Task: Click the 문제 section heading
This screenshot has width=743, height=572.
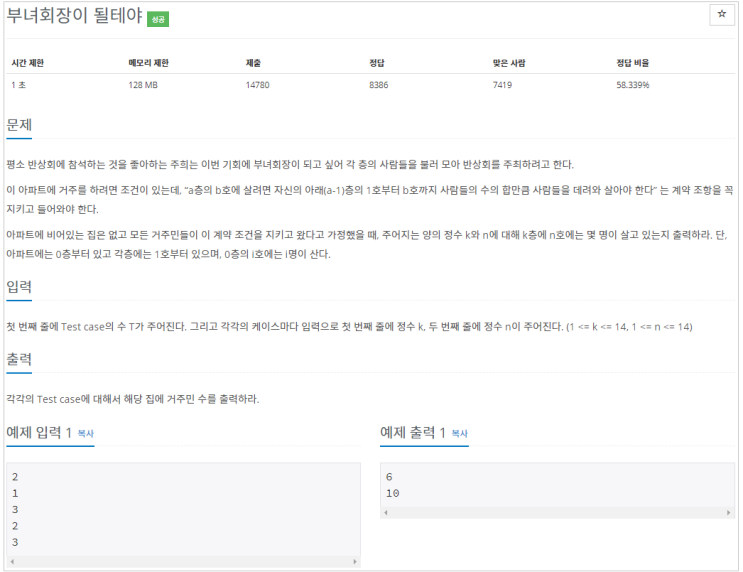Action: click(19, 125)
